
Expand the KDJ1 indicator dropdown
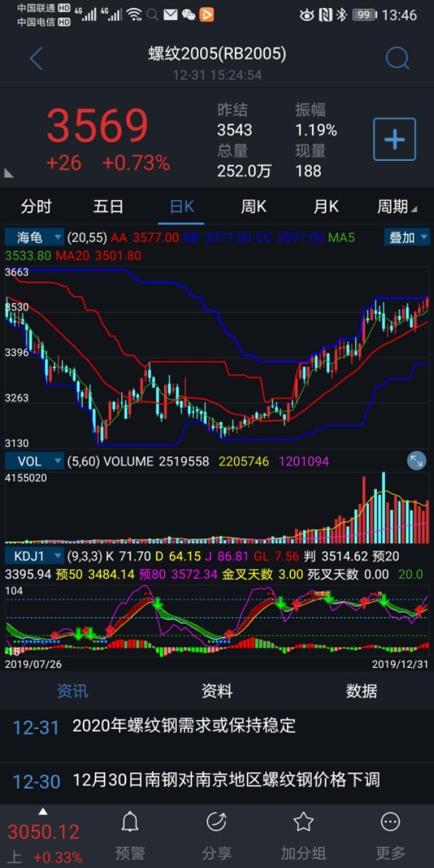35,556
